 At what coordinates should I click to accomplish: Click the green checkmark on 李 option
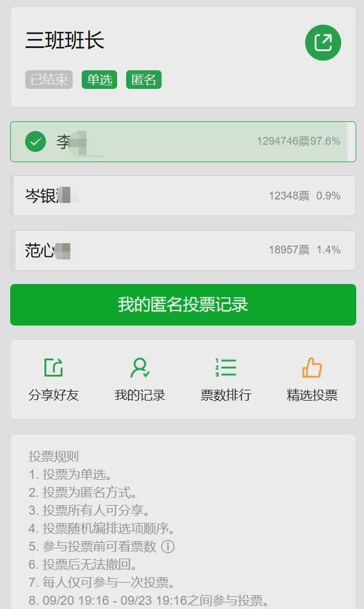[x=35, y=141]
